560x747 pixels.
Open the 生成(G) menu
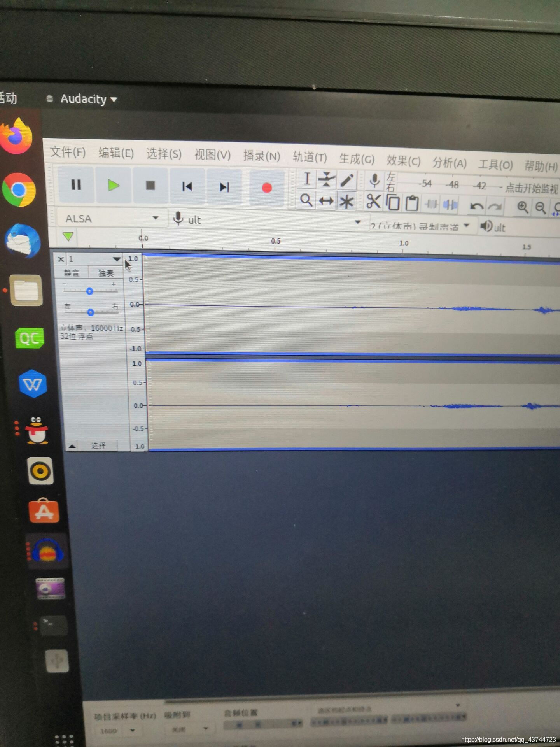point(357,159)
